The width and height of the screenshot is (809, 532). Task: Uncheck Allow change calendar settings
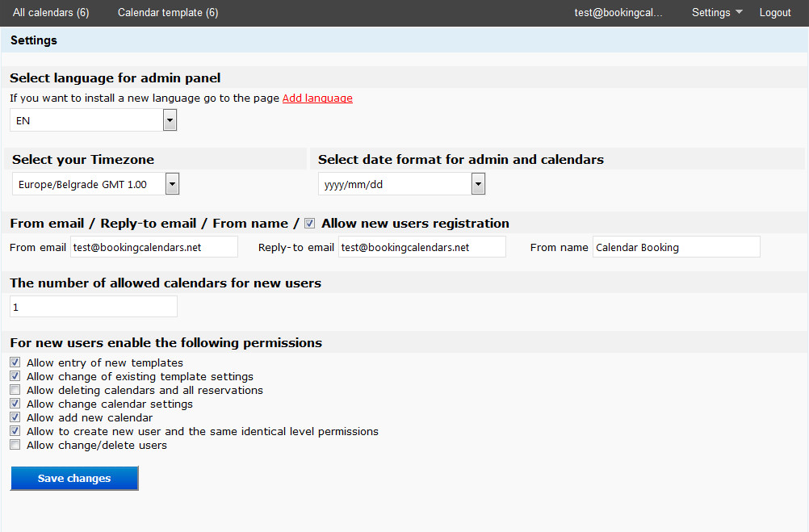pyautogui.click(x=15, y=404)
